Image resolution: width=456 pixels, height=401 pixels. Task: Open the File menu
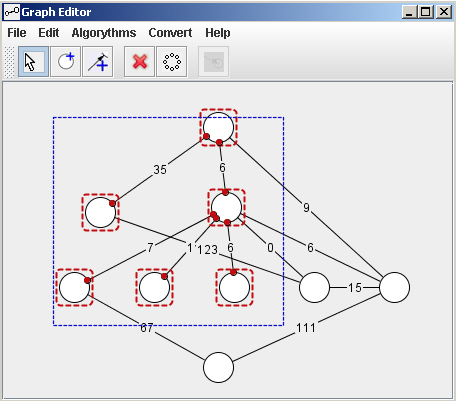click(17, 33)
